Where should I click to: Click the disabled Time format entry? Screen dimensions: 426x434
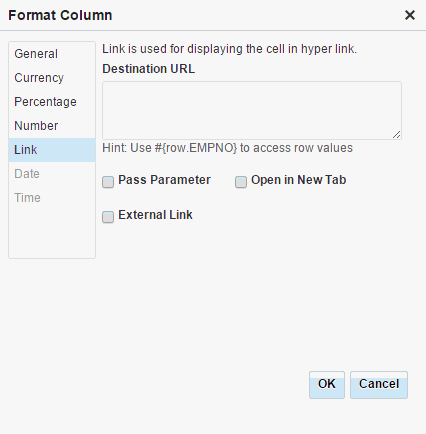[x=52, y=198]
